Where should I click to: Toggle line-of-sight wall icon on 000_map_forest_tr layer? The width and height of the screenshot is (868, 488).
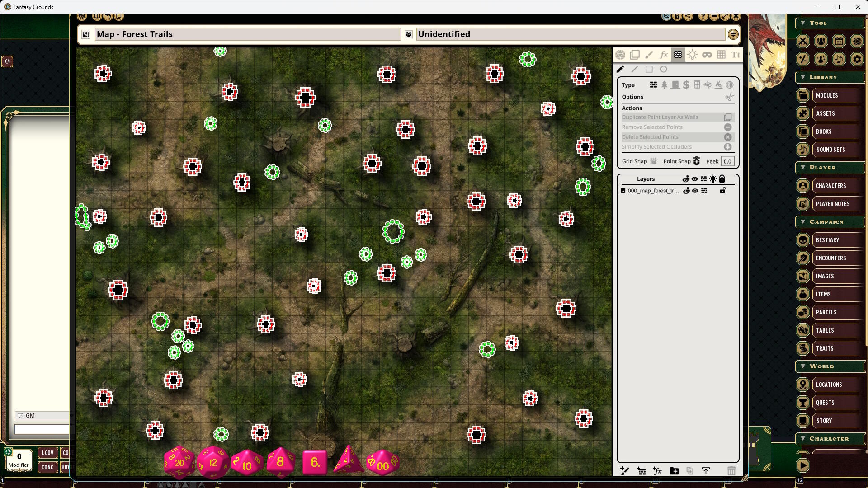pyautogui.click(x=704, y=191)
